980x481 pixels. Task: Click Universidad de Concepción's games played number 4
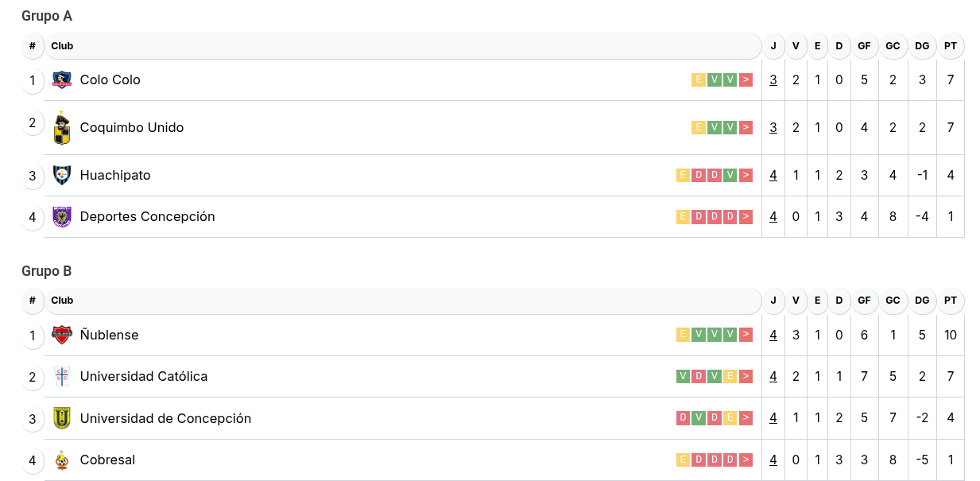pos(773,417)
